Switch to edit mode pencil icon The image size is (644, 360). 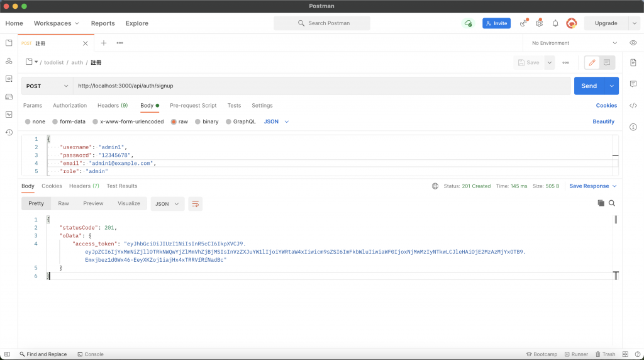(x=592, y=62)
